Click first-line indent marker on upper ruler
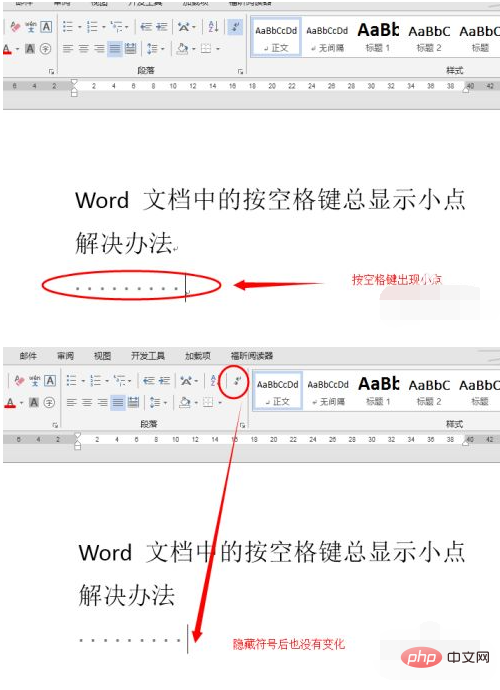Screen dimensions: 500x690 tap(74, 82)
